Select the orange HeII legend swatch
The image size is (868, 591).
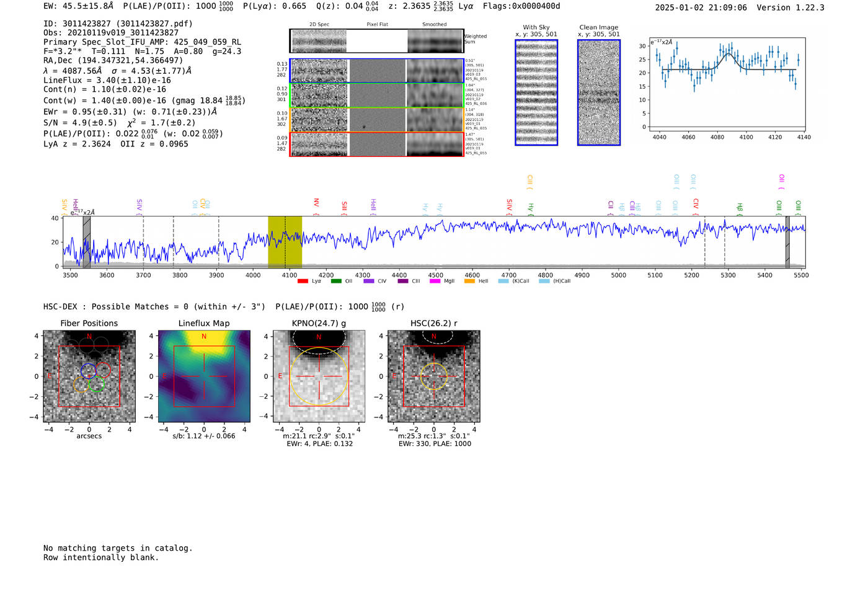point(469,281)
